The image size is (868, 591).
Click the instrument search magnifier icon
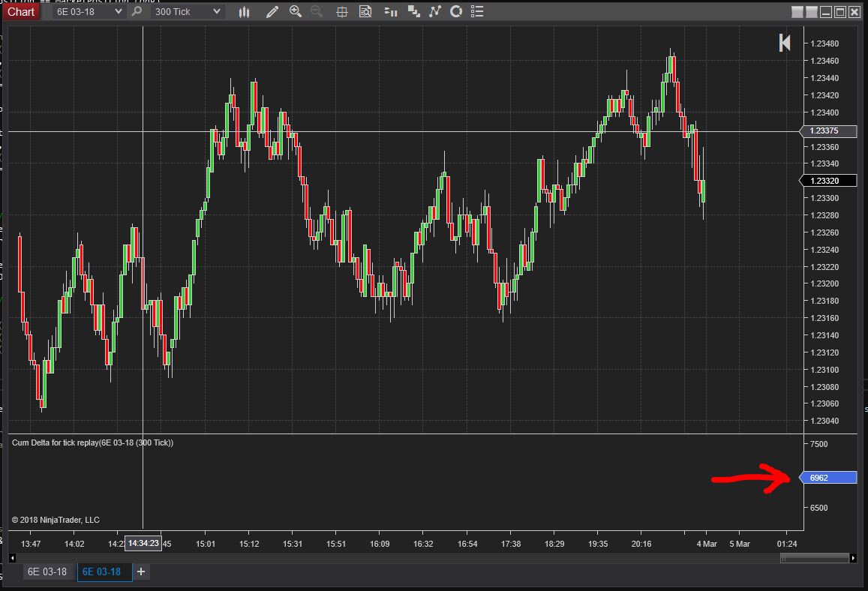[x=137, y=11]
